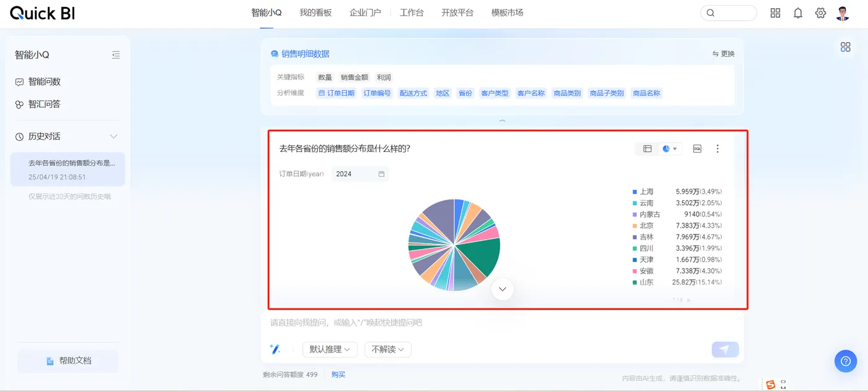This screenshot has width=868, height=392.
Task: Open the 智能小Q tab
Action: coord(267,12)
